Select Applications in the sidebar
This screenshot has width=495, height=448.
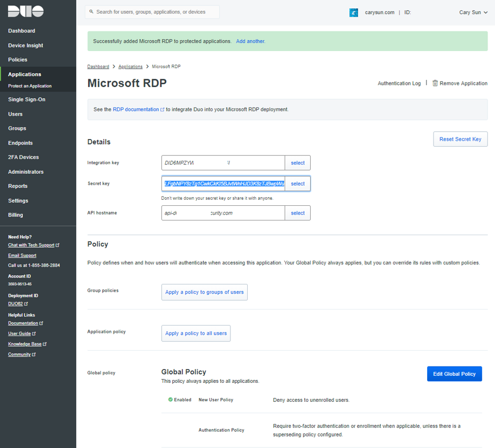pyautogui.click(x=24, y=74)
